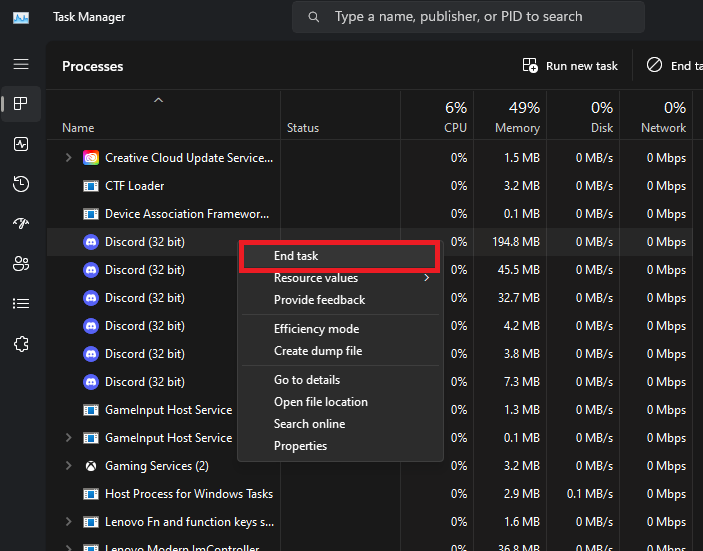
Task: Click the Run new task button
Action: pos(570,66)
